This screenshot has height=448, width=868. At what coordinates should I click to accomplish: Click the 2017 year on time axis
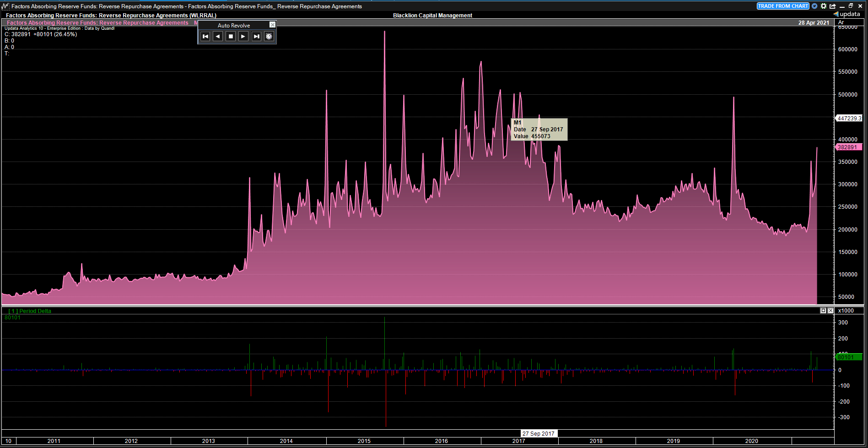(x=519, y=441)
